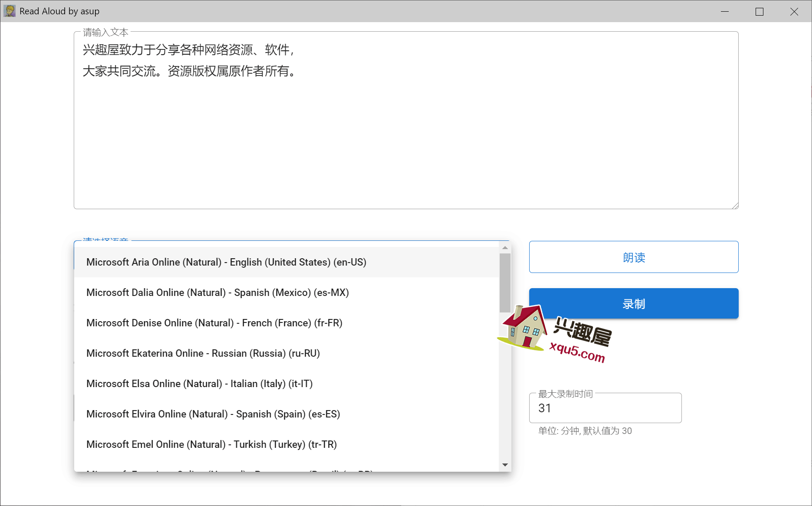Select Microsoft Aria English (en-US) voice
Screen dimensions: 812x506
287,262
